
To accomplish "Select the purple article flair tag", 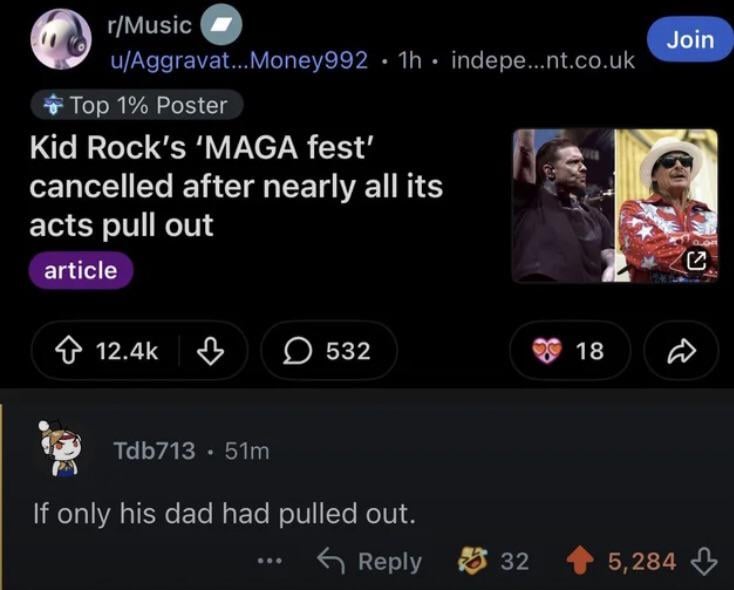I will [x=80, y=270].
